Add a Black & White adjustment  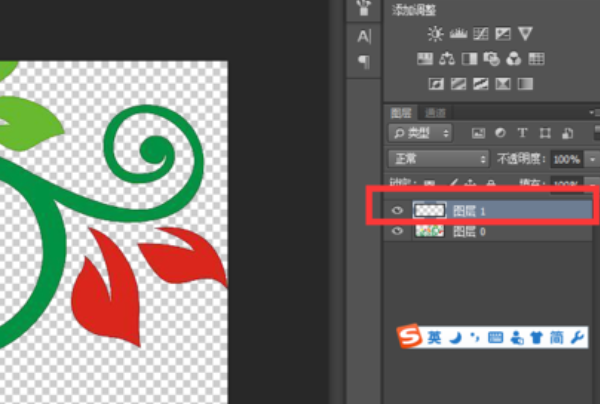point(470,59)
